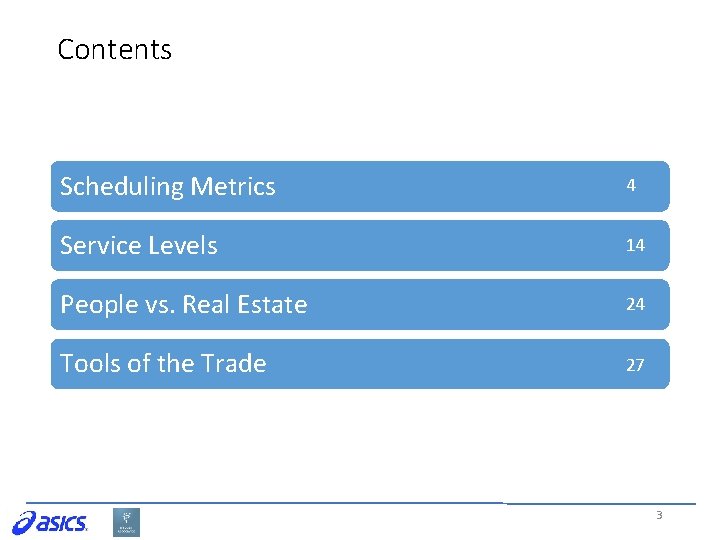Select the People vs. Real Estate bar
Screen dimensions: 720x540
point(360,304)
